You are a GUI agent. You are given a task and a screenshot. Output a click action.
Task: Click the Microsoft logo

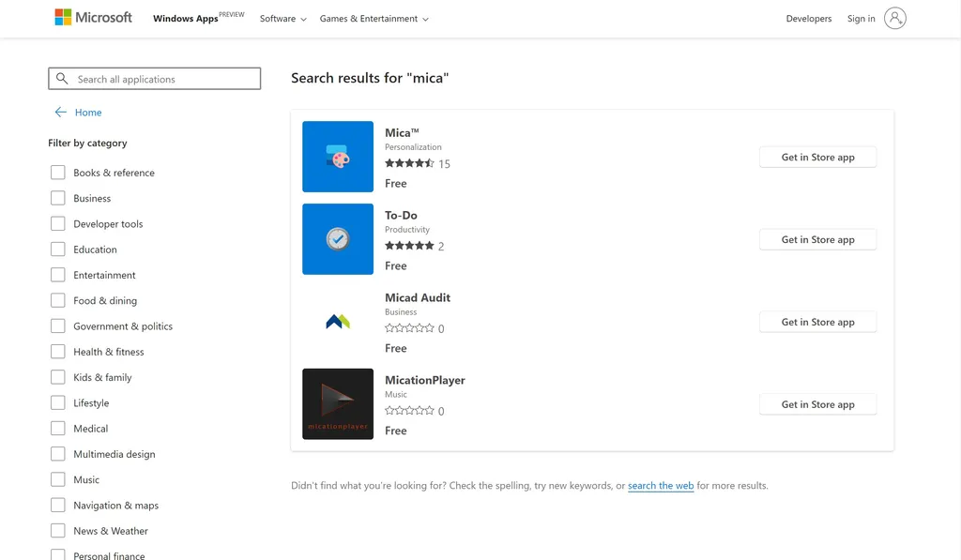click(93, 17)
